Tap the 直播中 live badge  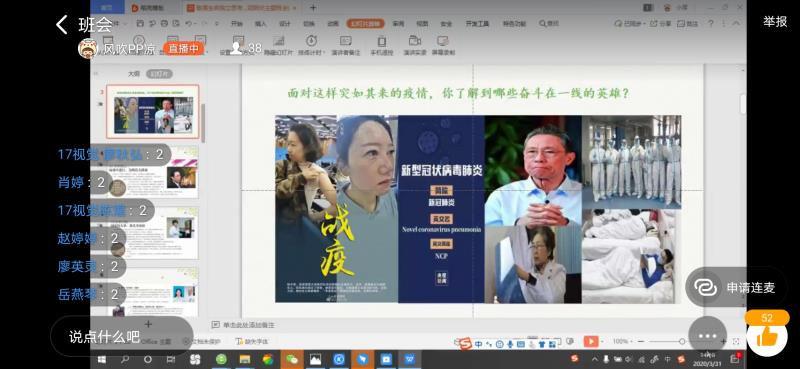point(184,48)
